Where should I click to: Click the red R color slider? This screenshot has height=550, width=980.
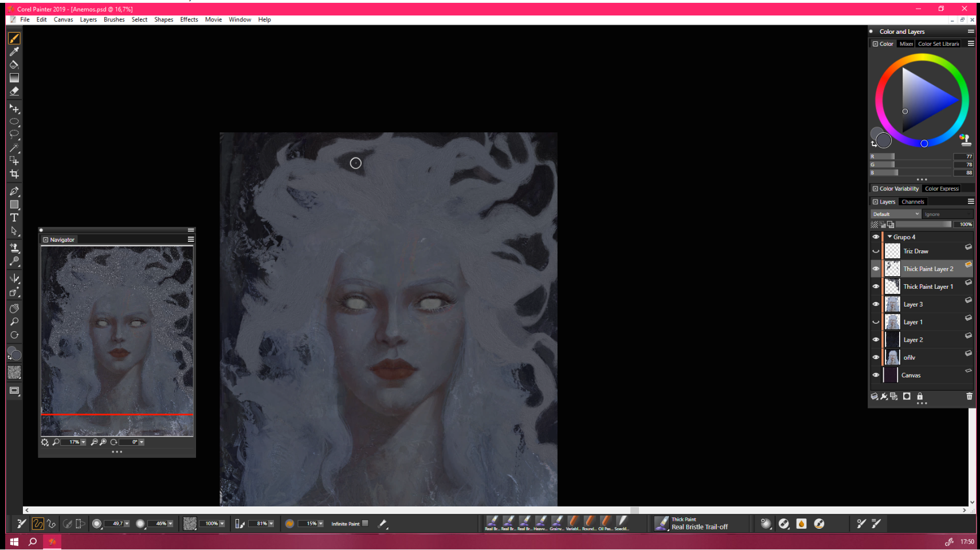tap(911, 156)
